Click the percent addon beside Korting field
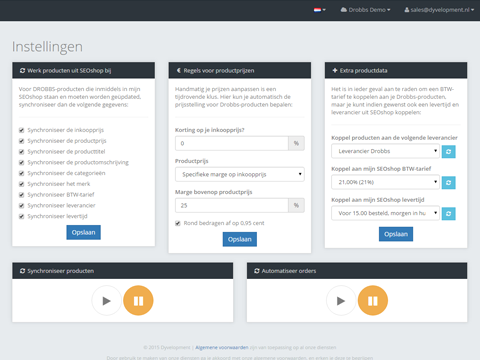Viewport: 480px width, 360px height. point(296,143)
